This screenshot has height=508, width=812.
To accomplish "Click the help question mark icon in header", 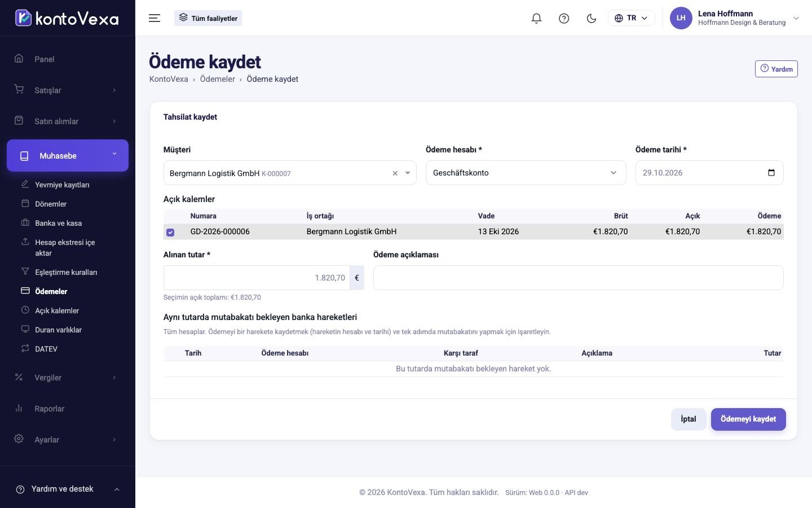I will coord(564,18).
